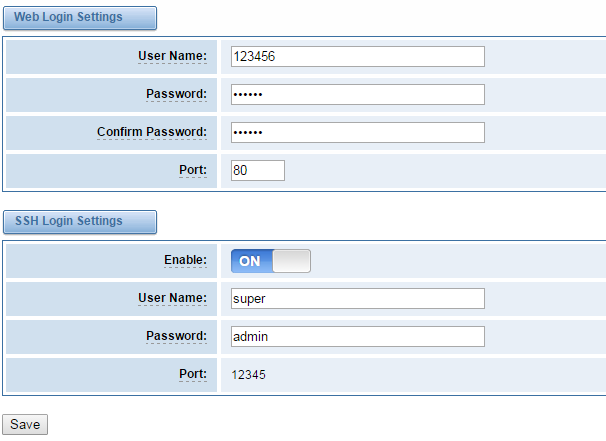Screen dimensions: 606x441
Task: Toggle the SSH Enable ON switch
Action: (x=271, y=261)
